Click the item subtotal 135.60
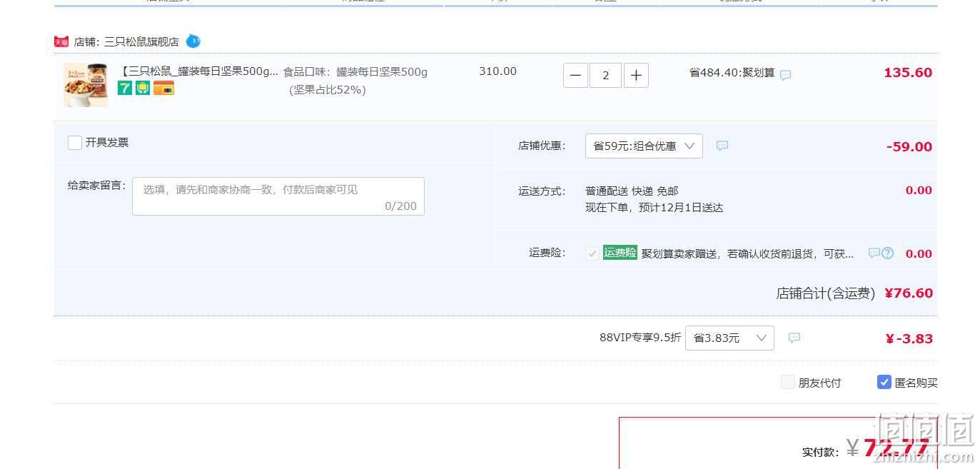Image resolution: width=980 pixels, height=469 pixels. tap(908, 73)
